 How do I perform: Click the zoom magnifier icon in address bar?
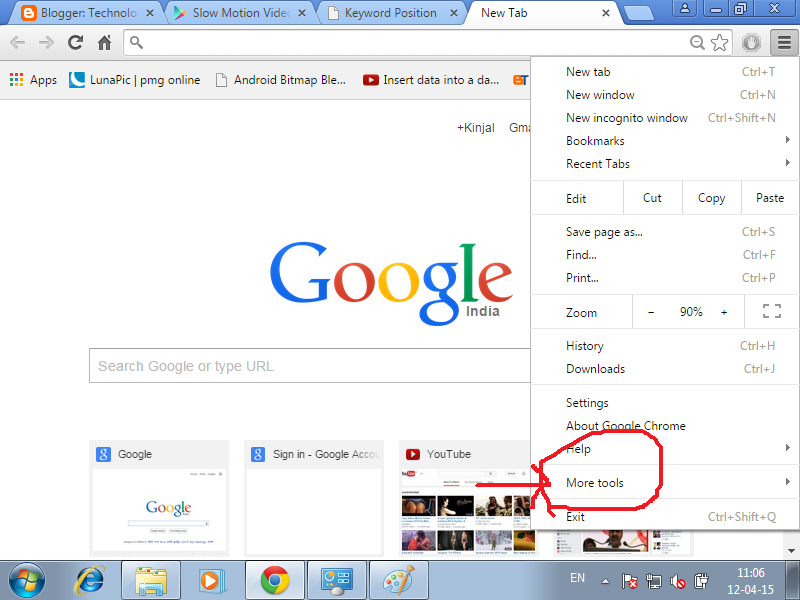(697, 42)
